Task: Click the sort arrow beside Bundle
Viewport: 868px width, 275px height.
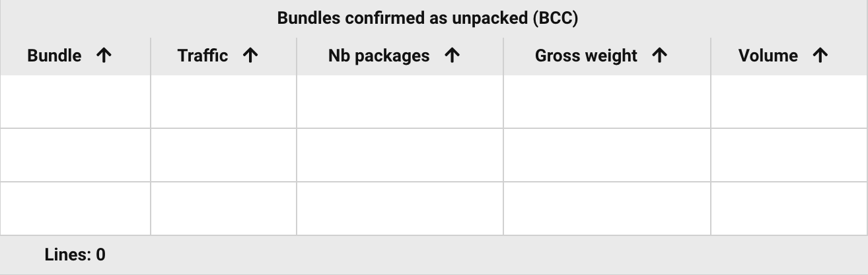Action: (104, 56)
